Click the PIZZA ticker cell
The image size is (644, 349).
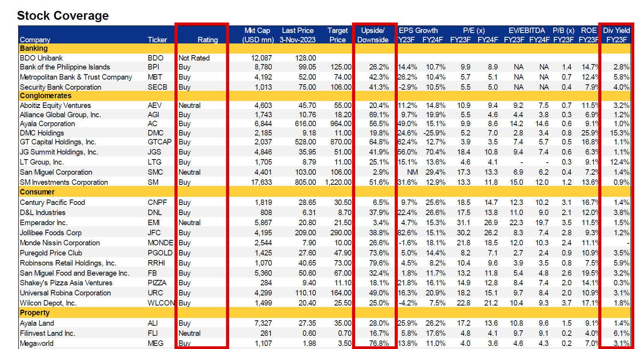(x=157, y=283)
